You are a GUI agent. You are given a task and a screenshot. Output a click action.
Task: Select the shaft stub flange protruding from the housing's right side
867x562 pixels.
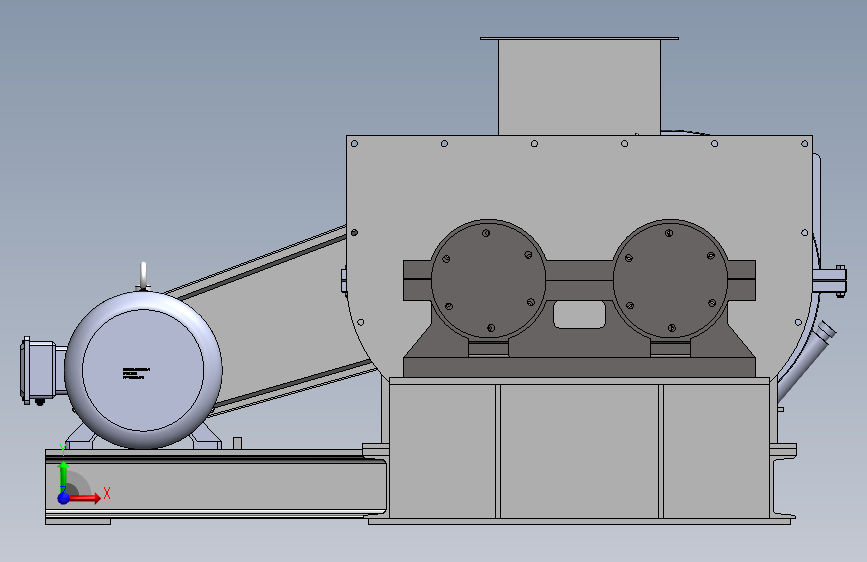pyautogui.click(x=829, y=281)
